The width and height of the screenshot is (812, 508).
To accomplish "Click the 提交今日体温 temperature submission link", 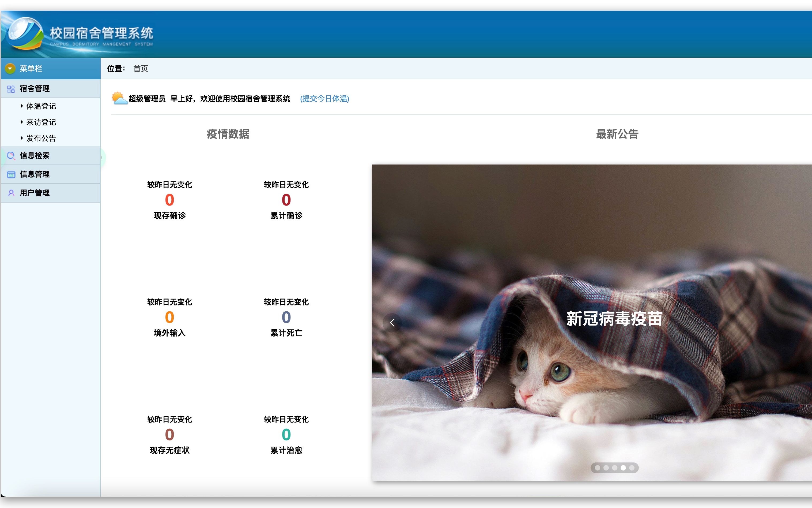I will [324, 99].
